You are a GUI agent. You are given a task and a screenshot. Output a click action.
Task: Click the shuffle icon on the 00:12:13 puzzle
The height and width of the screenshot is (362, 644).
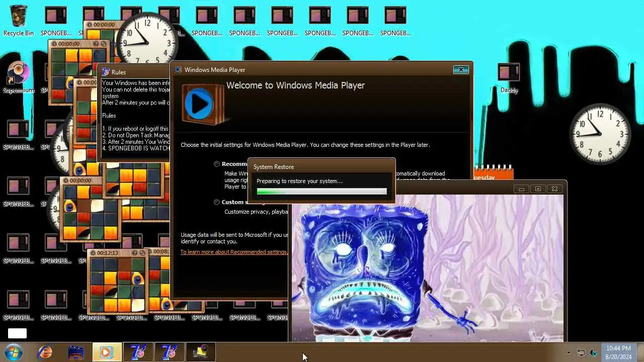pos(142,253)
